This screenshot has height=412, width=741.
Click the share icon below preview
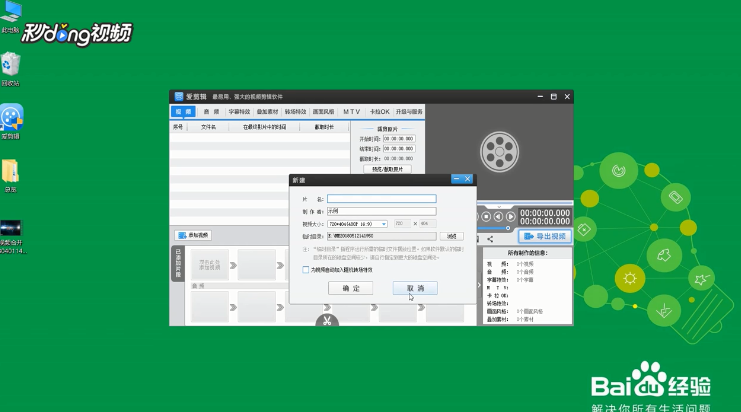pos(490,239)
